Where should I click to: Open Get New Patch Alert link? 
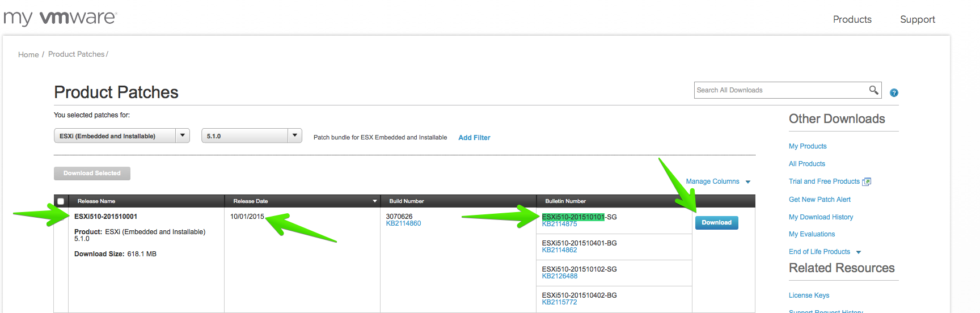[x=820, y=200]
